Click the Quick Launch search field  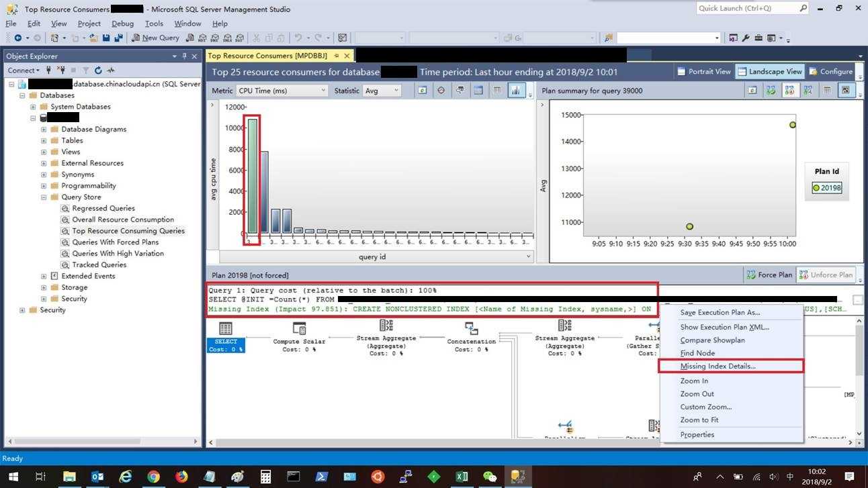(x=747, y=8)
